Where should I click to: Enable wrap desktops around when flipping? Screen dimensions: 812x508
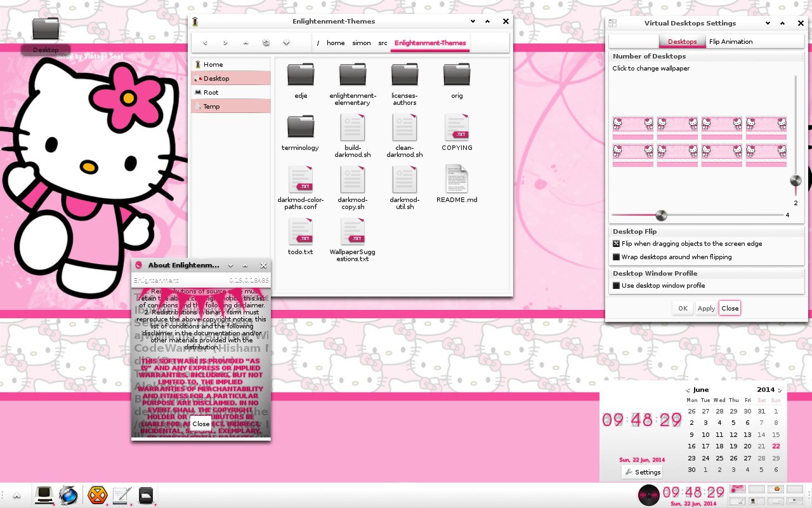point(616,257)
